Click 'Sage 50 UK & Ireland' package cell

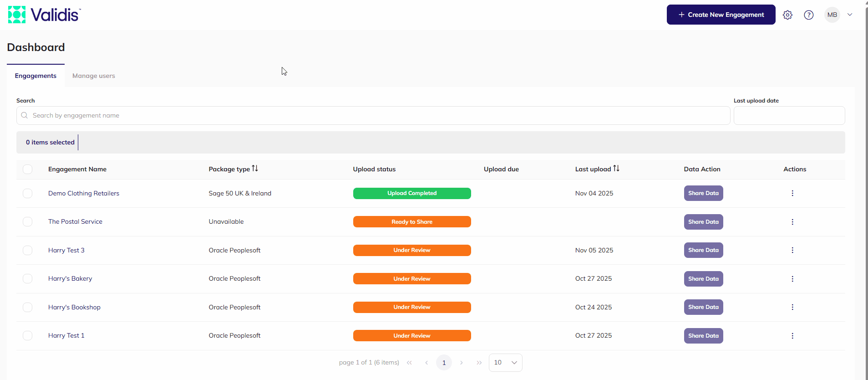tap(240, 193)
